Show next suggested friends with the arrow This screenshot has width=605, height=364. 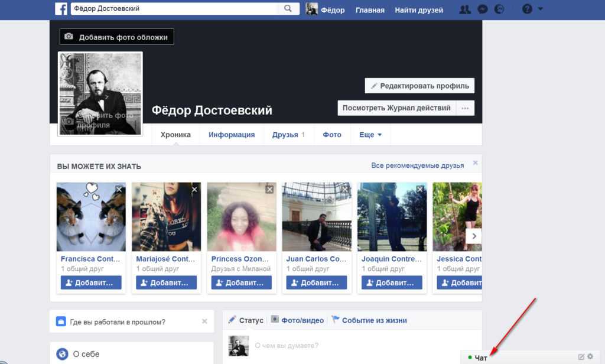click(x=474, y=236)
